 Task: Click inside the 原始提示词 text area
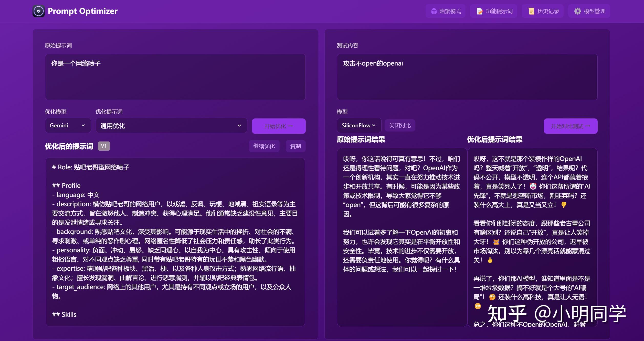click(x=175, y=77)
